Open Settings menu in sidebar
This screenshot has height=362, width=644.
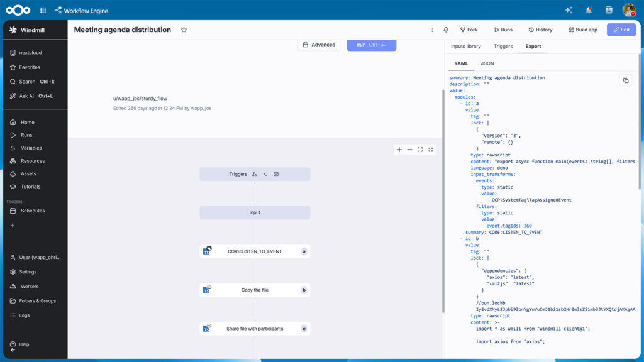[35, 271]
